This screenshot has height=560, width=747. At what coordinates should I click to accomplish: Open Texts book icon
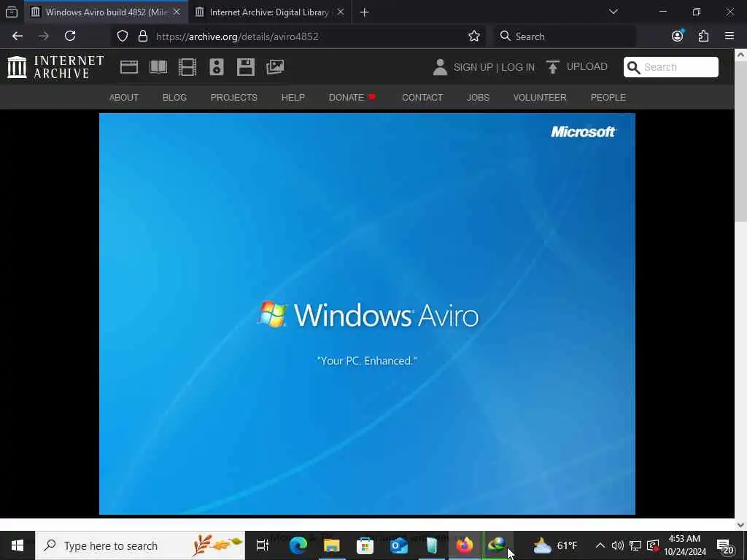tap(158, 67)
